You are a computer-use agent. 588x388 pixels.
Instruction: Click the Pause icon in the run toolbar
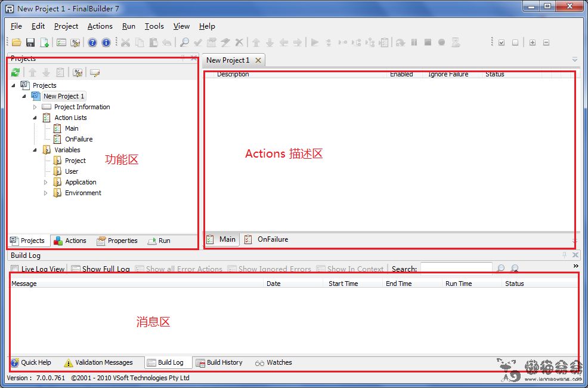coord(414,42)
